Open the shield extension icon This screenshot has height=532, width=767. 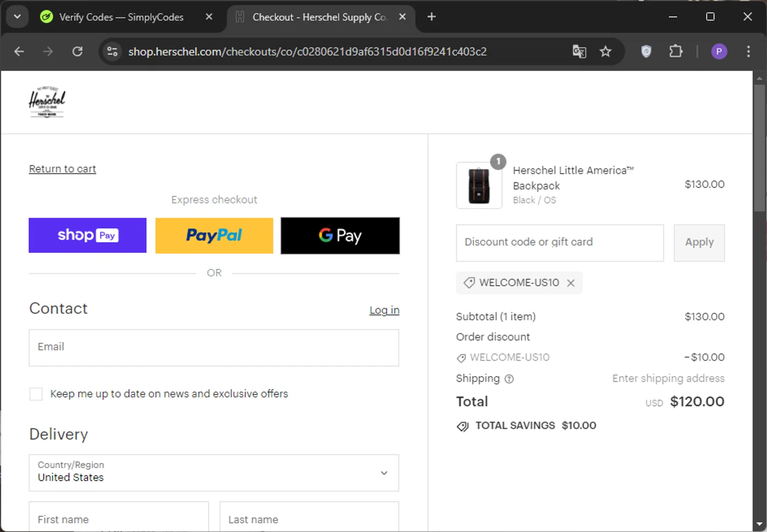646,52
